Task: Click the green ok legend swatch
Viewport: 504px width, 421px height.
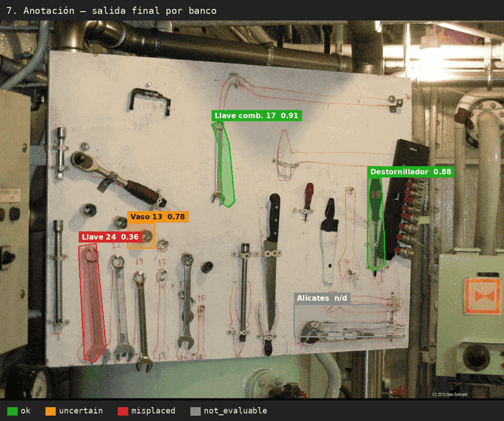Action: (12, 411)
